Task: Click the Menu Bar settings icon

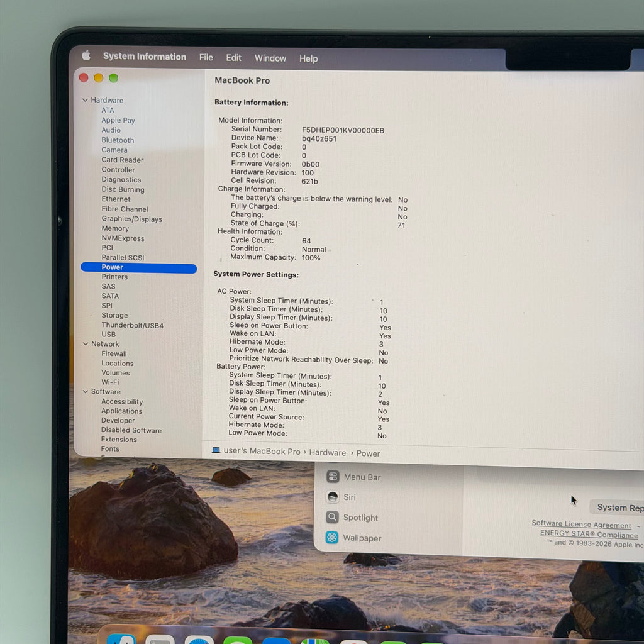Action: click(333, 477)
